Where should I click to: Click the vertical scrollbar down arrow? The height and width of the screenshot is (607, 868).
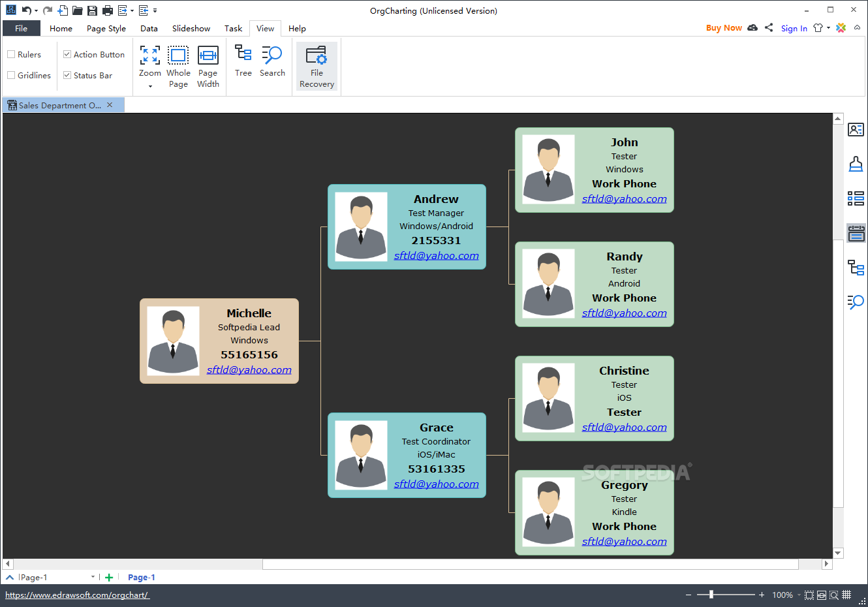838,553
